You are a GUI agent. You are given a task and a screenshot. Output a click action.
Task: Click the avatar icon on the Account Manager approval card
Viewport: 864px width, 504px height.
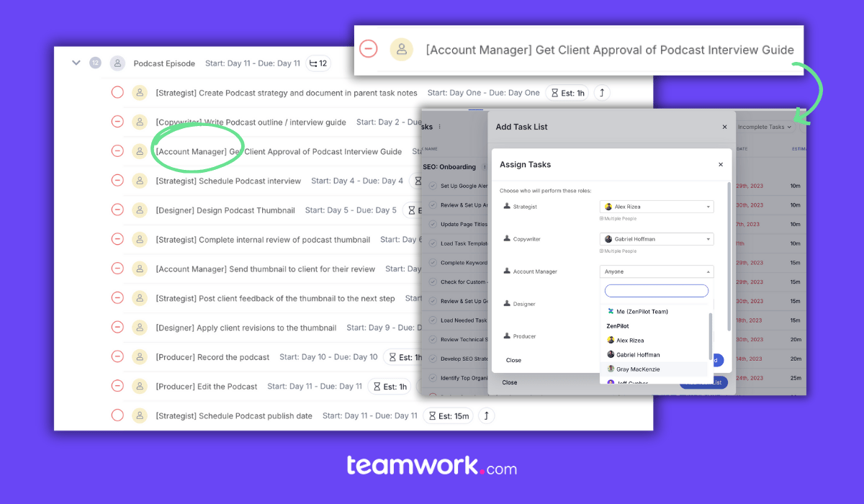[401, 50]
